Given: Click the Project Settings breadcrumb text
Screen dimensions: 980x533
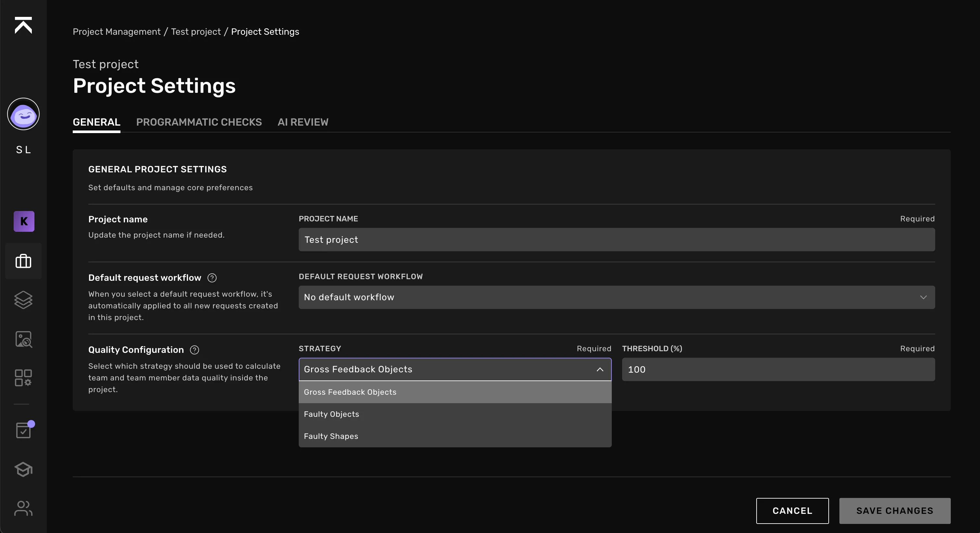Looking at the screenshot, I should tap(265, 31).
